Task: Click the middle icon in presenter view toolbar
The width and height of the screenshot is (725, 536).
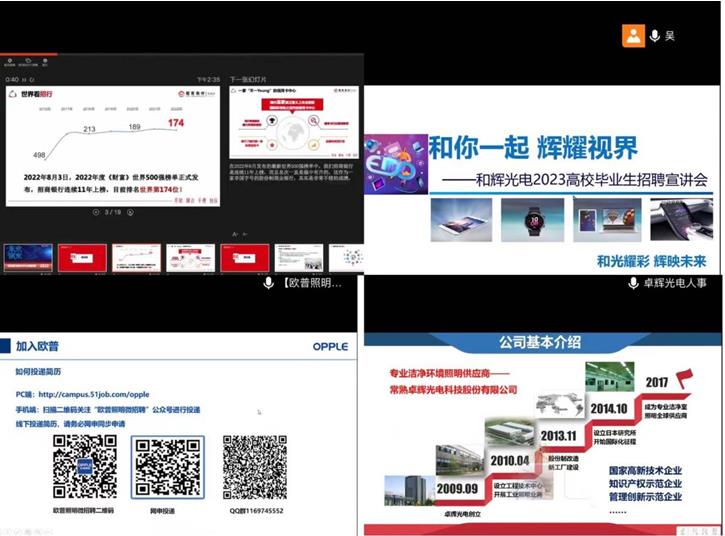Action: (28, 62)
